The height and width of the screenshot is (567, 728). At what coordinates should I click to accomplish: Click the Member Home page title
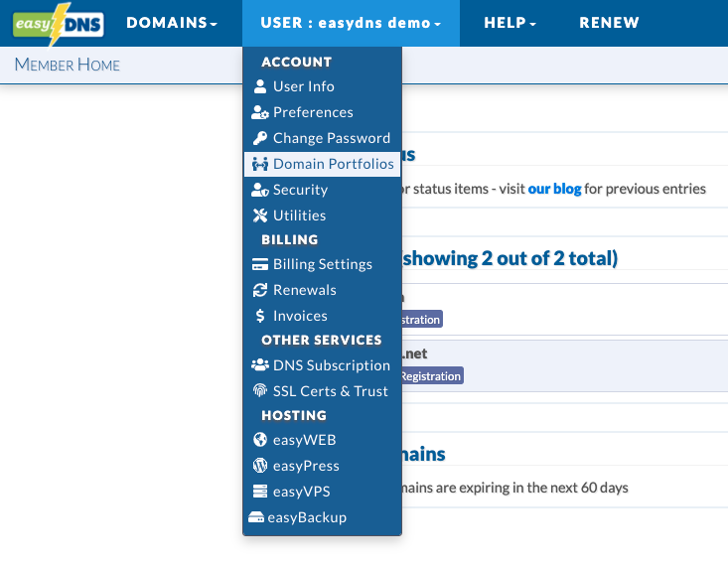[68, 65]
